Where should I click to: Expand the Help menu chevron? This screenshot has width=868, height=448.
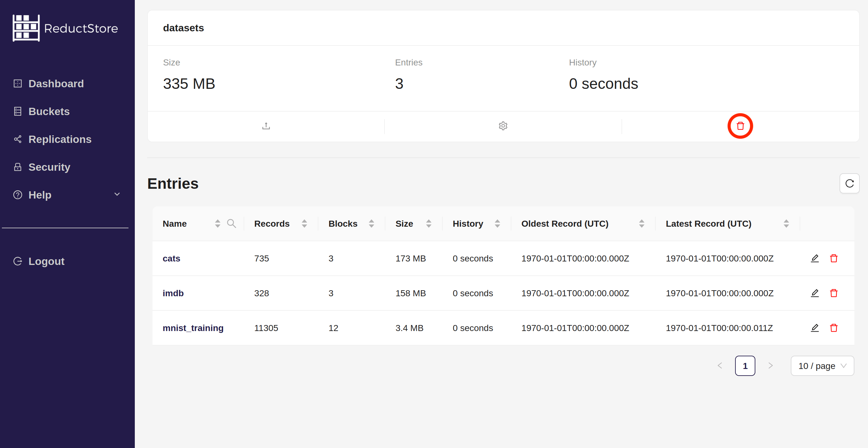click(x=117, y=194)
